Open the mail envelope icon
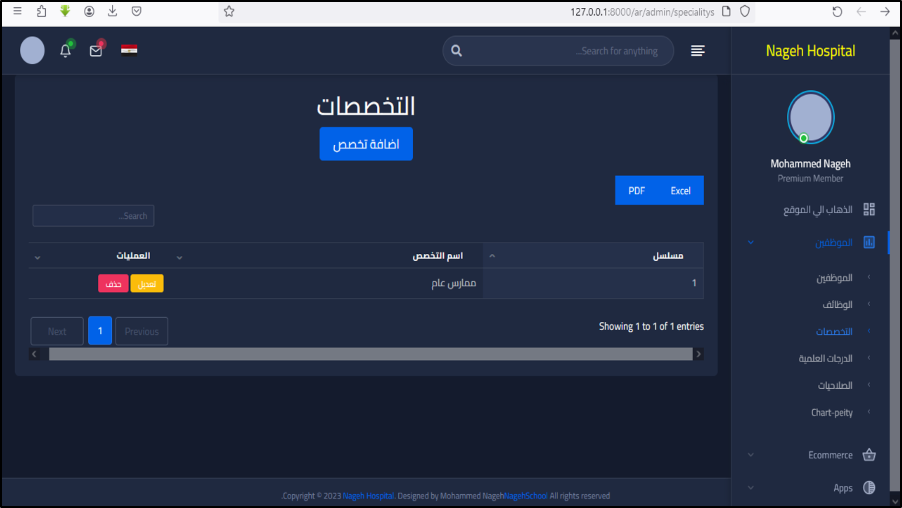The height and width of the screenshot is (508, 902). tap(96, 50)
